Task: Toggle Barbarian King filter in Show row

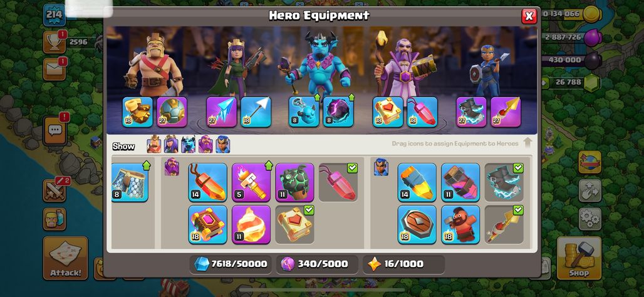Action: 154,144
